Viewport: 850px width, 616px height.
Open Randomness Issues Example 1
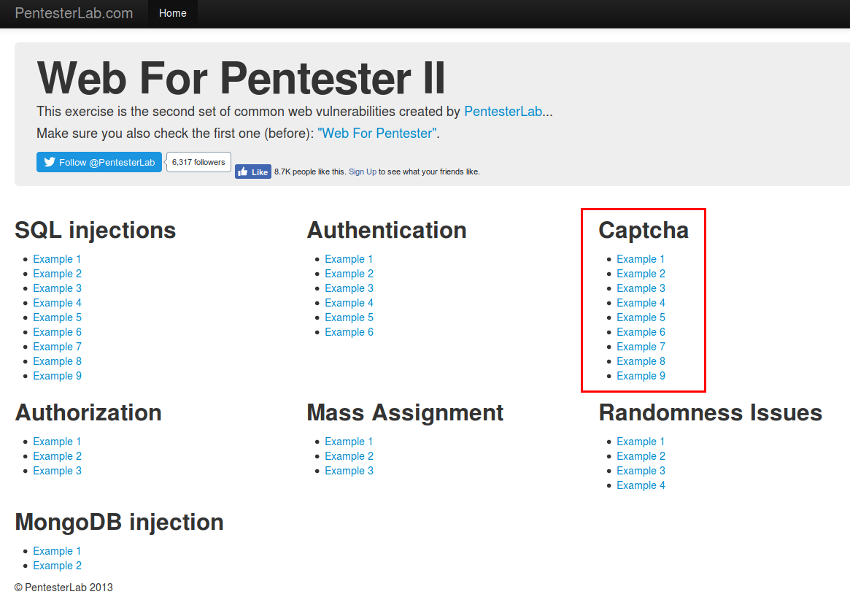coord(640,442)
